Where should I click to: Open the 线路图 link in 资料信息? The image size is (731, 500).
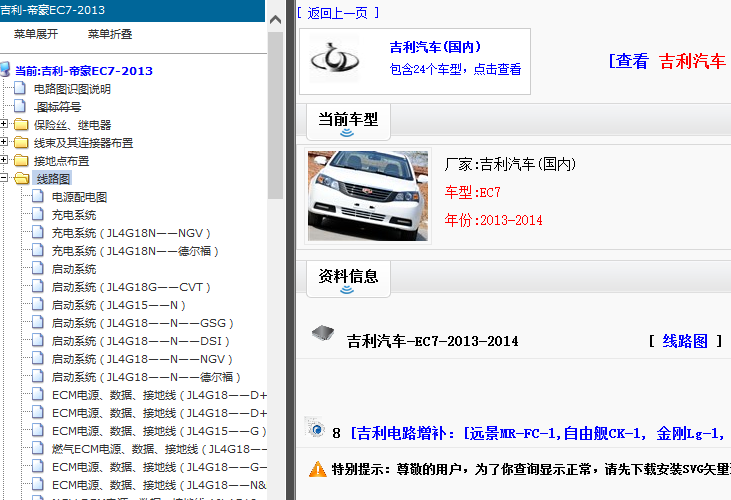pos(685,342)
